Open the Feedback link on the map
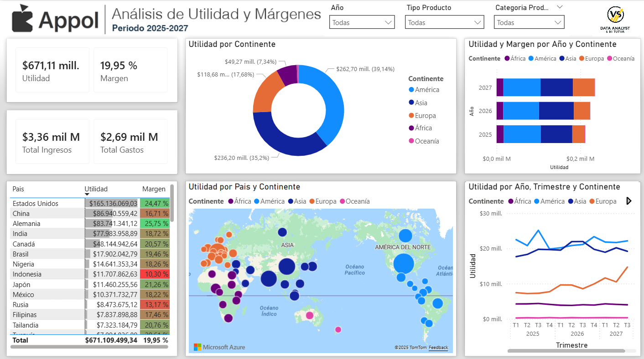The height and width of the screenshot is (359, 644). [438, 348]
